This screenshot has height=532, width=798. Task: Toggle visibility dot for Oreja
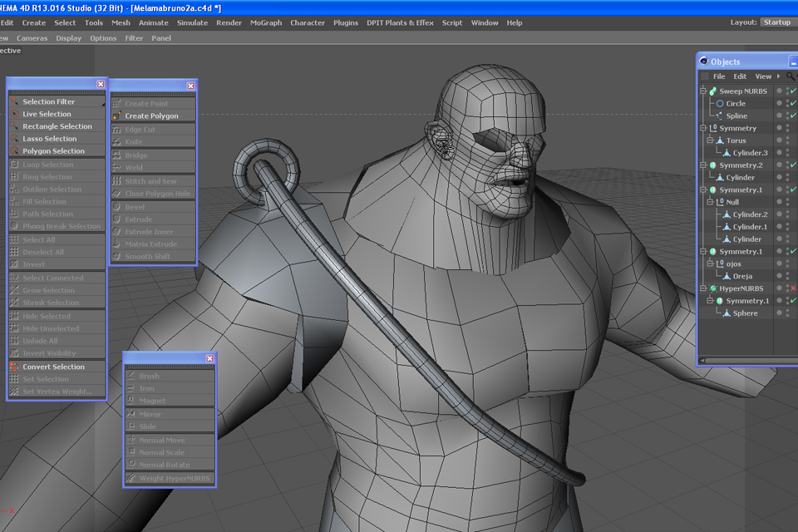point(779,276)
